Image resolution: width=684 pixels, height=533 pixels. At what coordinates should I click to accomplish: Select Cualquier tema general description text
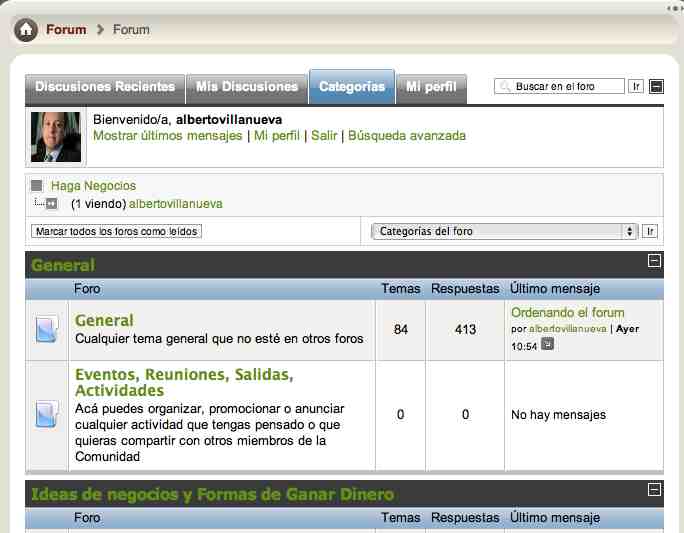click(x=219, y=339)
